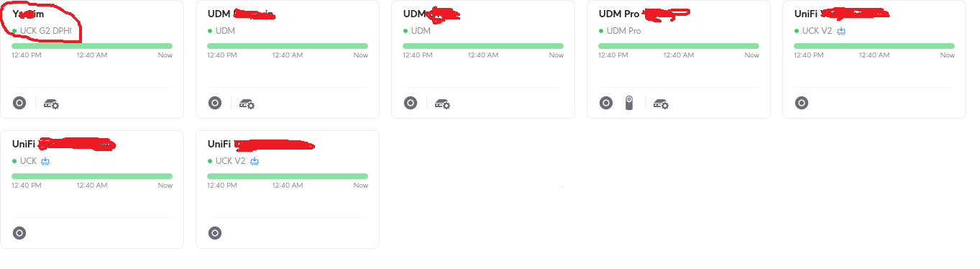This screenshot has height=269, width=980.
Task: Launch Network app on bottom-row UCK V2 card
Action: click(x=215, y=233)
